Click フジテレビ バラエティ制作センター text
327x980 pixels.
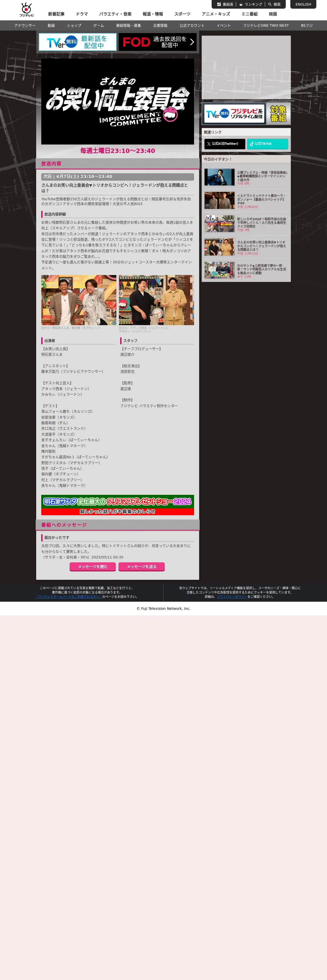coord(149,406)
